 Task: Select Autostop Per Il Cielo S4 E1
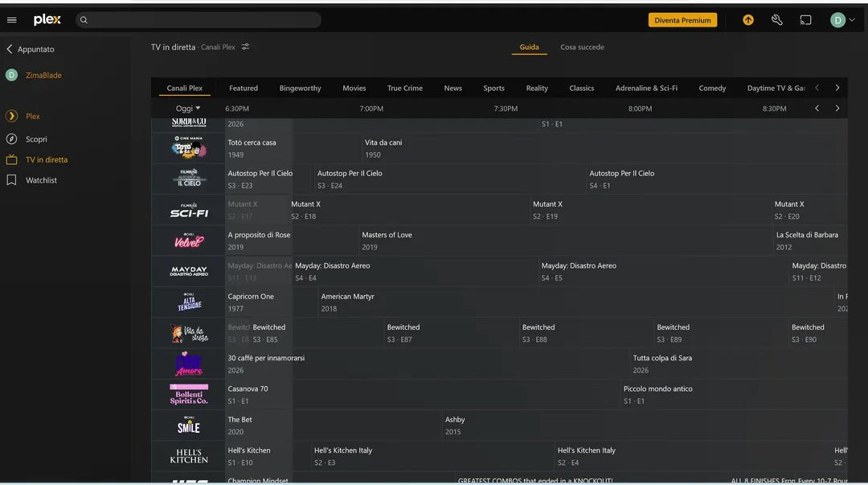click(x=717, y=179)
